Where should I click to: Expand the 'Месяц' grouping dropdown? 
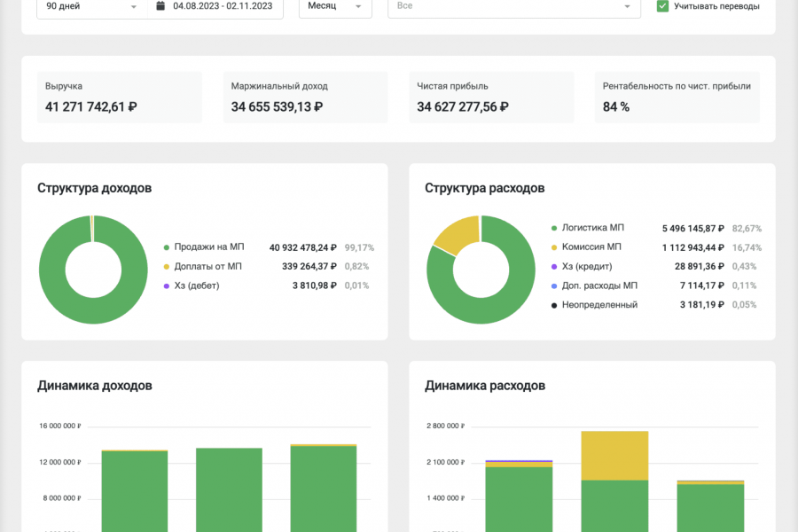(335, 7)
